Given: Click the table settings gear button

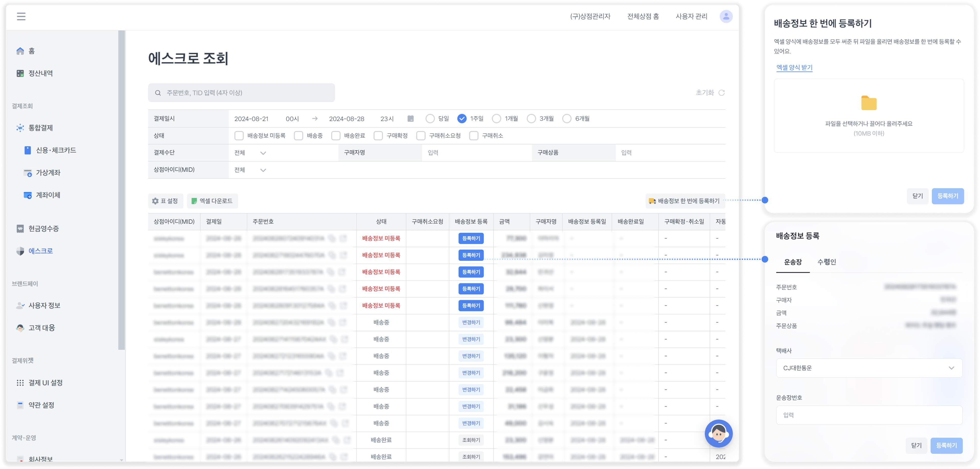Looking at the screenshot, I should pos(165,201).
